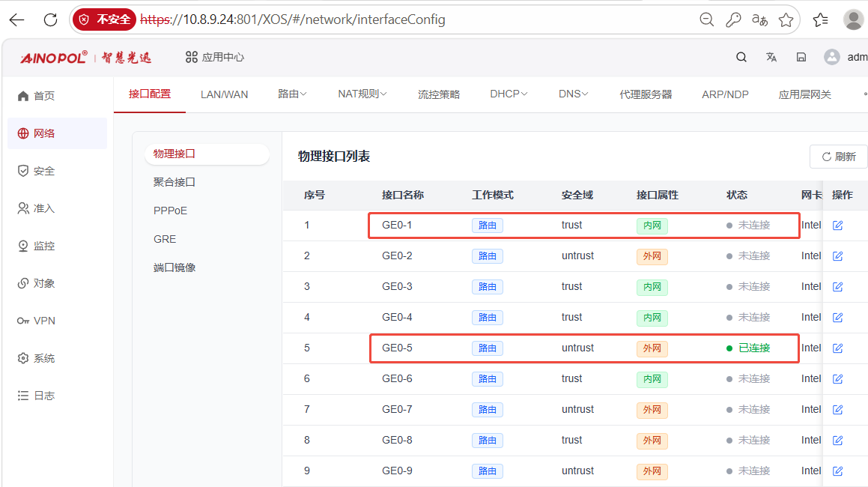Click the language translate icon in header
Image resolution: width=868 pixels, height=487 pixels.
pos(771,57)
